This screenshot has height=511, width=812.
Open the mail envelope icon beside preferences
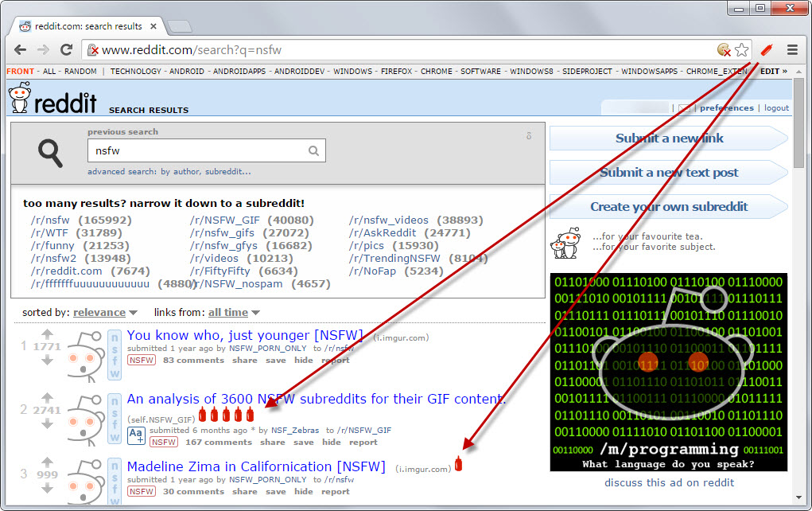click(x=684, y=107)
